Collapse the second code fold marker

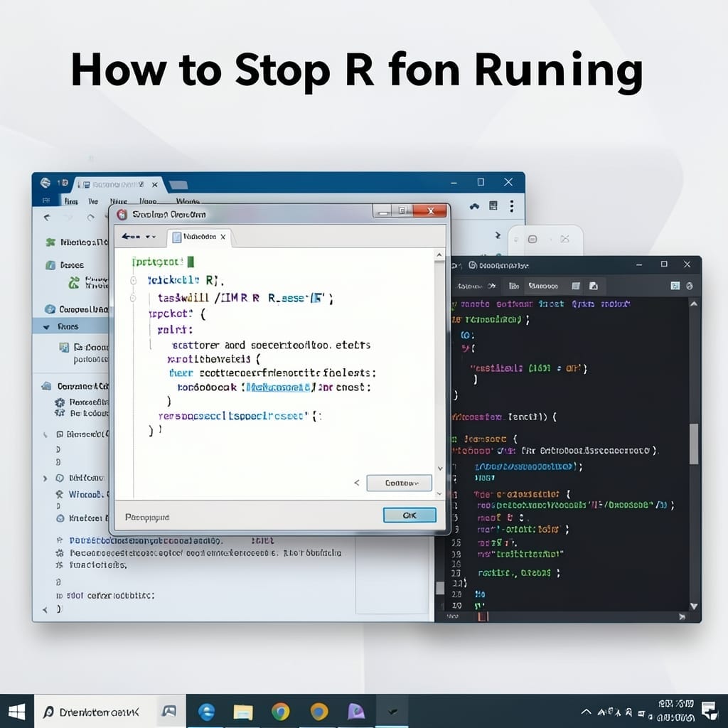point(133,298)
